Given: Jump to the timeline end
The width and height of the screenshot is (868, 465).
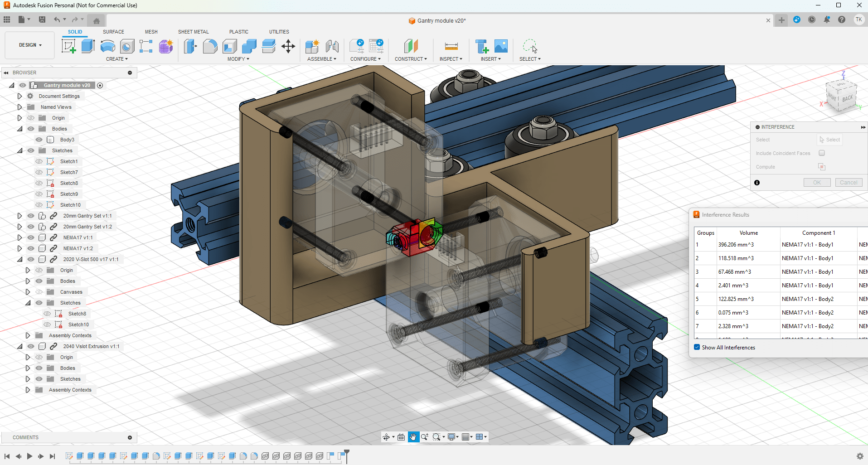Looking at the screenshot, I should click(52, 456).
